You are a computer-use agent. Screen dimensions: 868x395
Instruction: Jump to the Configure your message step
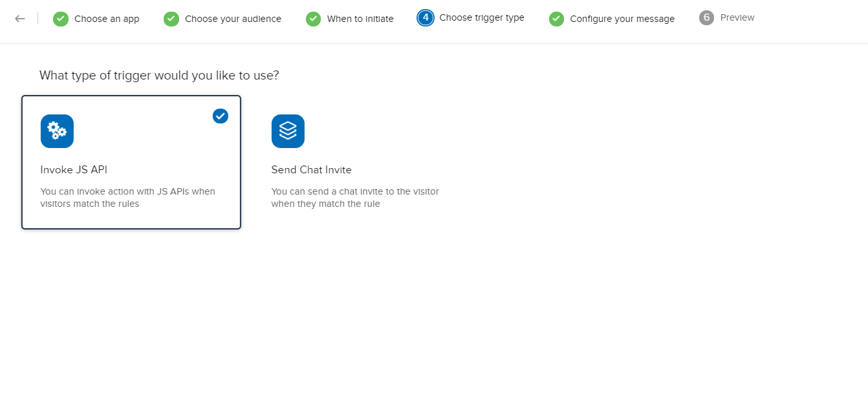click(612, 19)
